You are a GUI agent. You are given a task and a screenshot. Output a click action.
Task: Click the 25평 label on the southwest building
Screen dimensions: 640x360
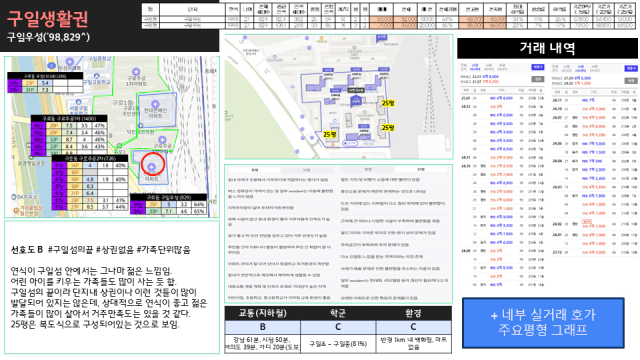(330, 134)
